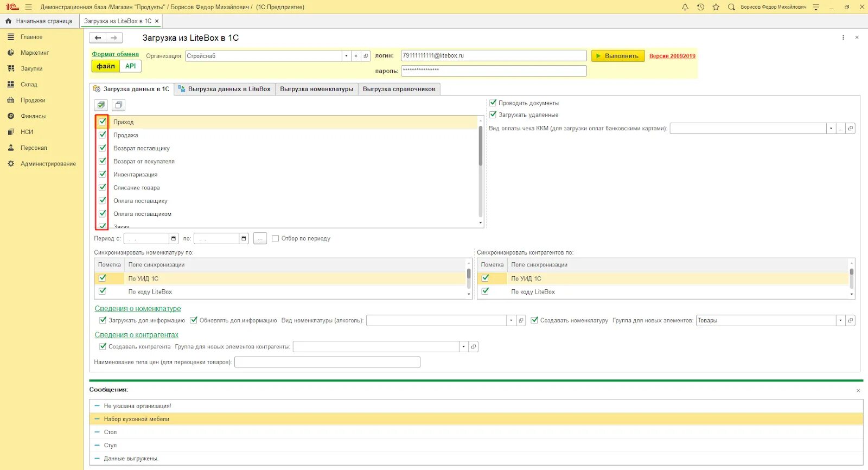Screen dimensions: 868x470
Task: Go forward with the right arrow button
Action: (x=114, y=37)
